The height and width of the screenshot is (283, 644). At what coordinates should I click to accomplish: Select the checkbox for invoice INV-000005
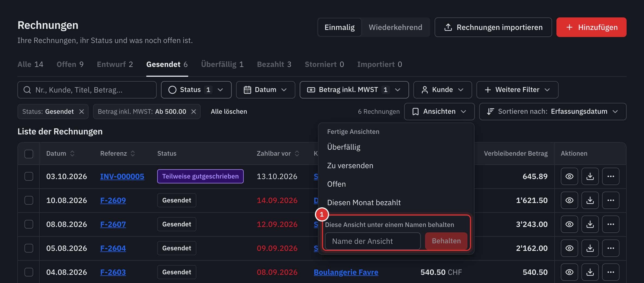(x=29, y=176)
